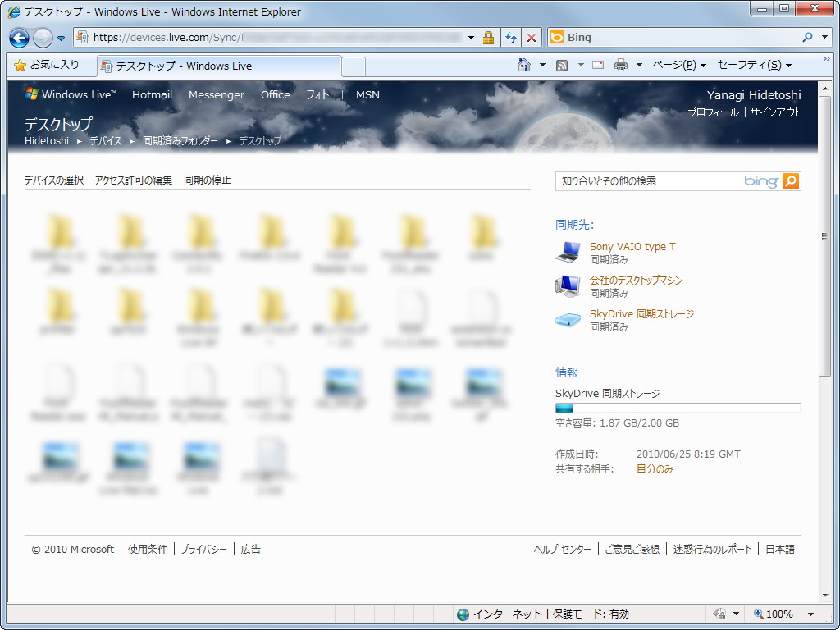Click the orange Bing search magnifier icon
Screen dimensions: 840x630
tap(789, 181)
